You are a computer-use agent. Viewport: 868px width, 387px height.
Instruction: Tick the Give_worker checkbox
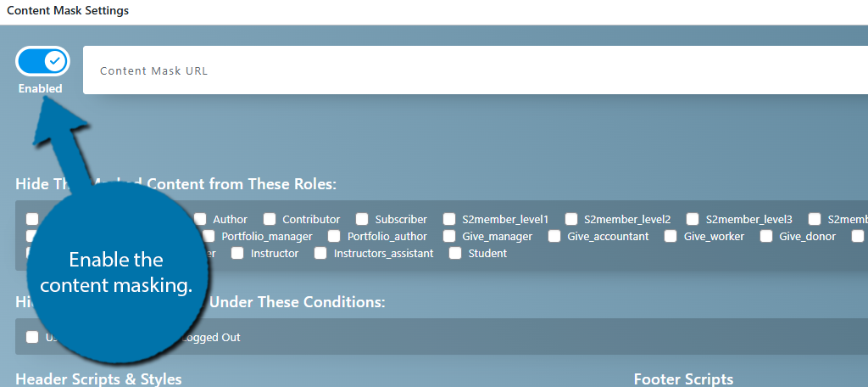[671, 236]
